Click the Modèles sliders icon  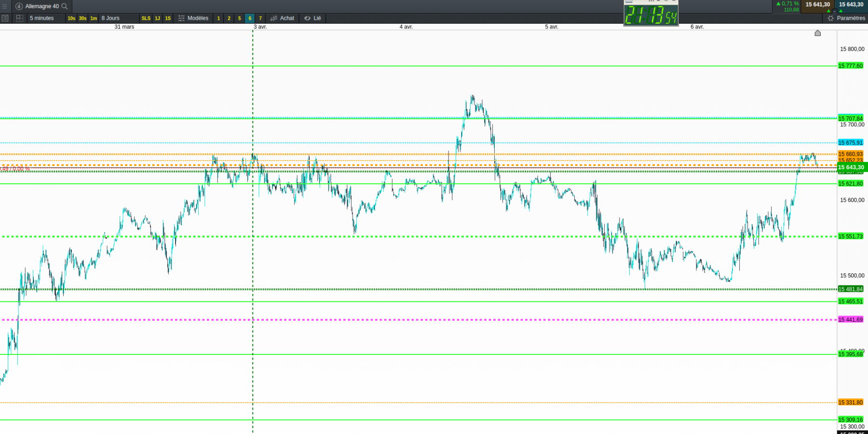(181, 18)
